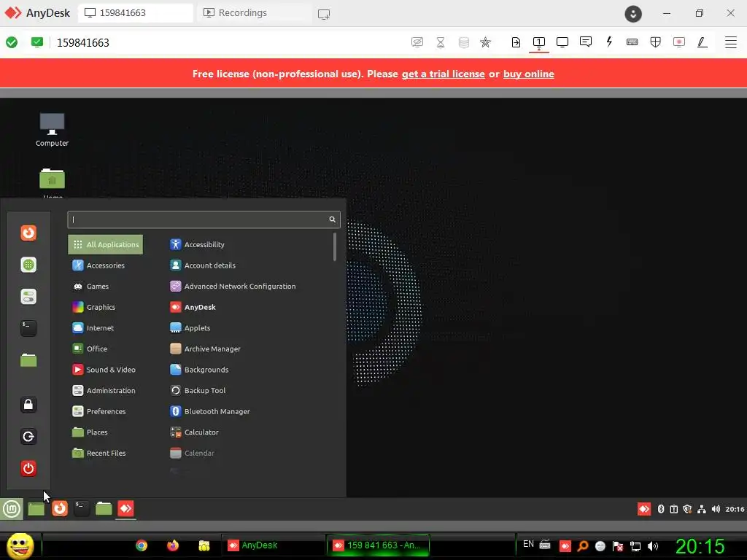Open the AnyDesk profile dropdown circle icon
The image size is (747, 560).
[x=633, y=14]
